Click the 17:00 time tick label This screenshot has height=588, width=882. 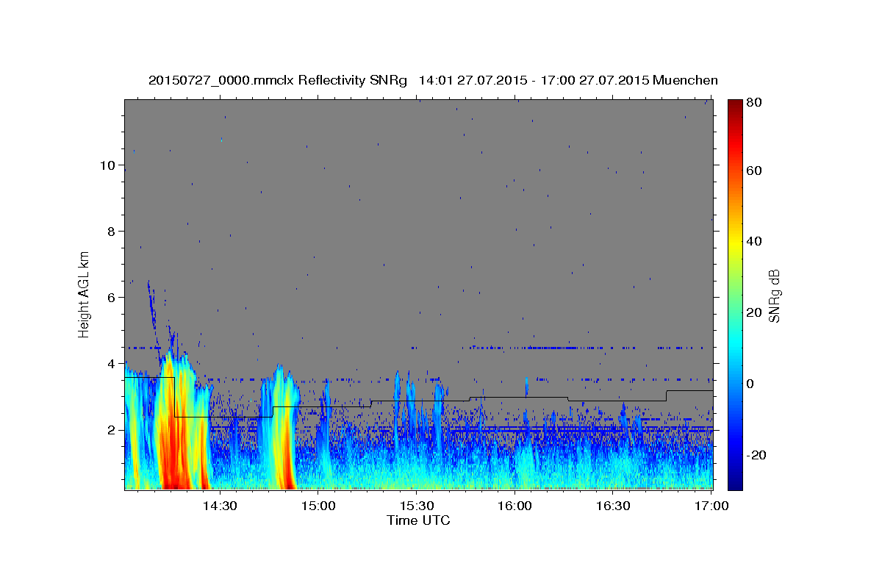click(x=711, y=506)
